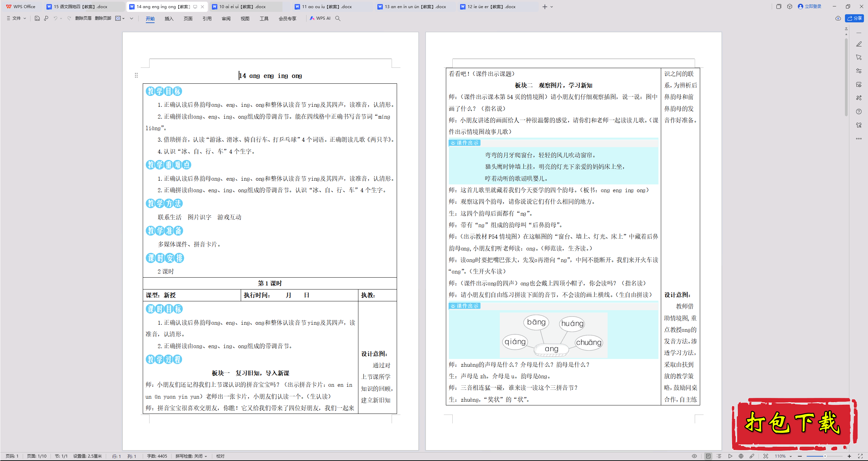Click the cube skin icon in title bar

click(790, 6)
